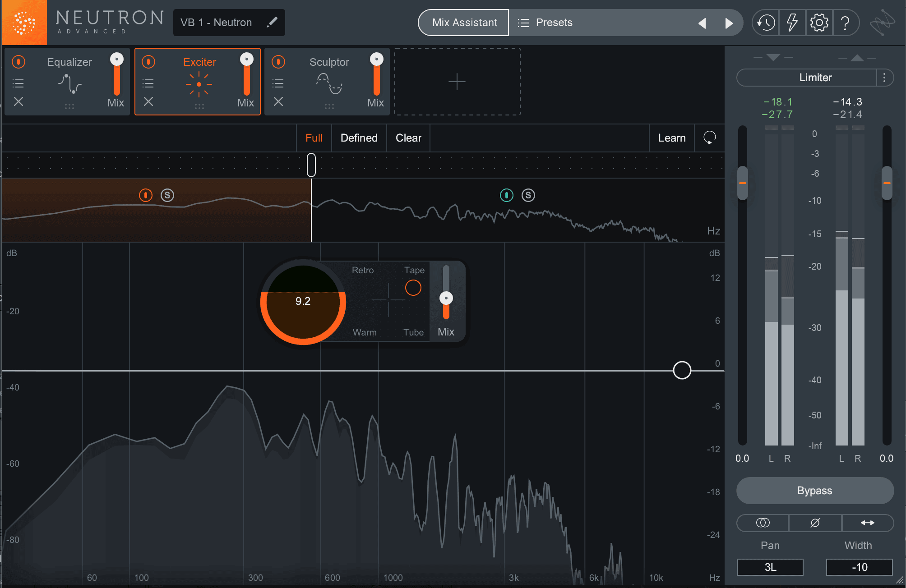Click the input peak reading -18.1
Image resolution: width=906 pixels, height=588 pixels.
778,102
